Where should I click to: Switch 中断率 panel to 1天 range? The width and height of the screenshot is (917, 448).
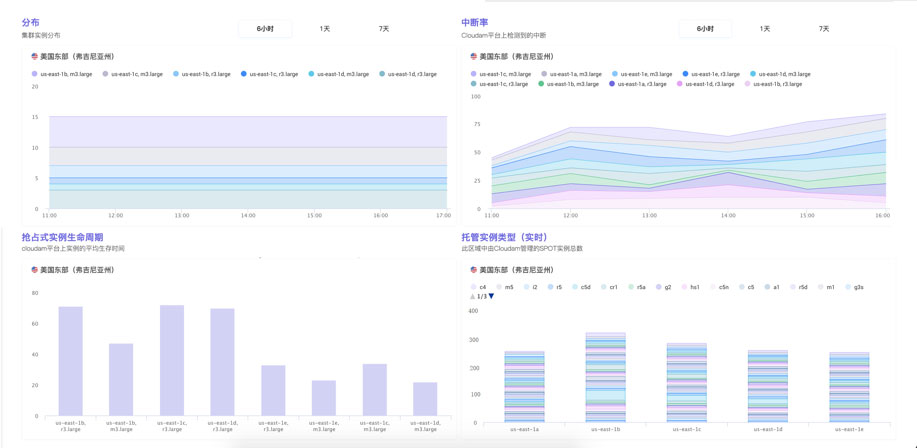coord(765,29)
